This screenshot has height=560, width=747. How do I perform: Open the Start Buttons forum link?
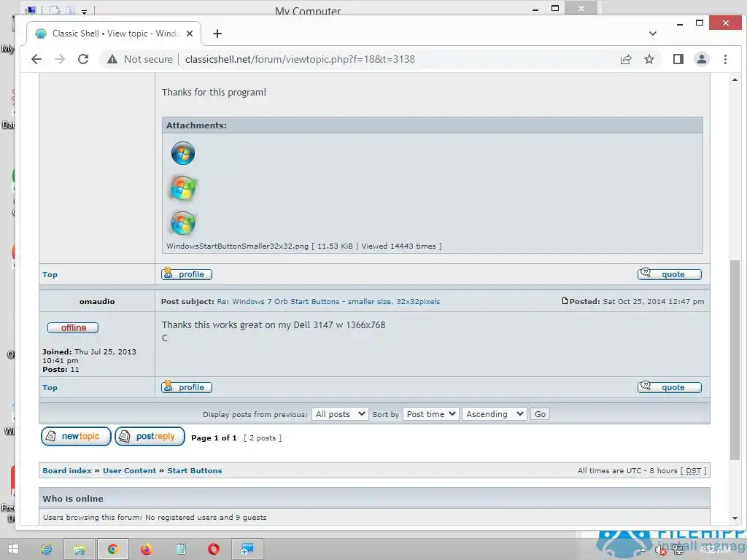(x=194, y=470)
